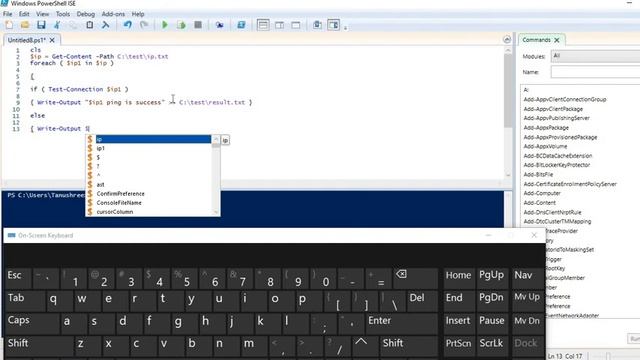Open the File menu
This screenshot has width=640, height=360.
point(7,14)
